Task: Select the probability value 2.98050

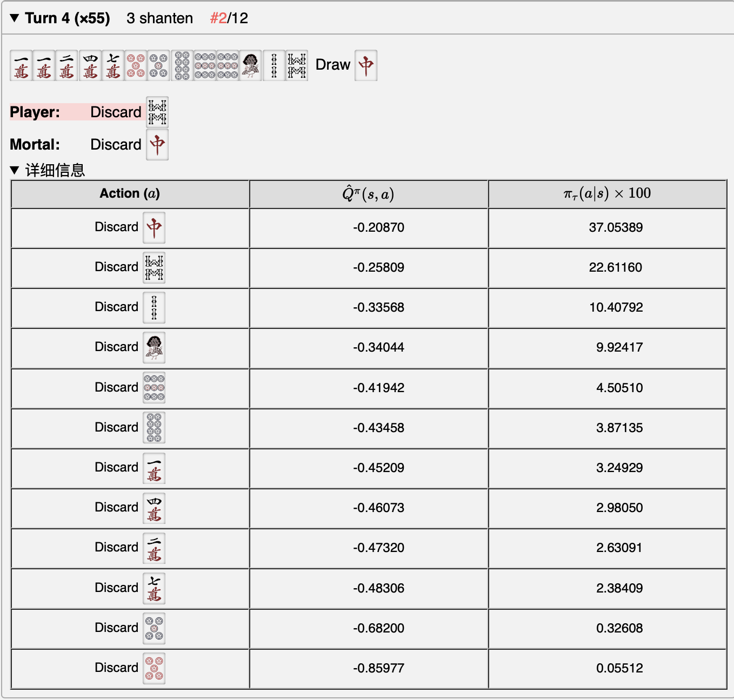Action: tap(619, 508)
